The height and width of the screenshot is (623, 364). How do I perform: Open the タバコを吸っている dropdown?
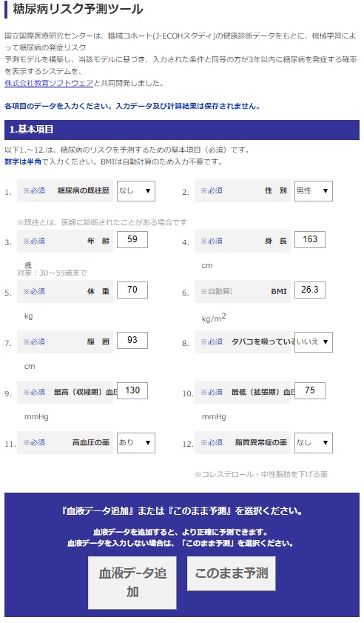(313, 342)
